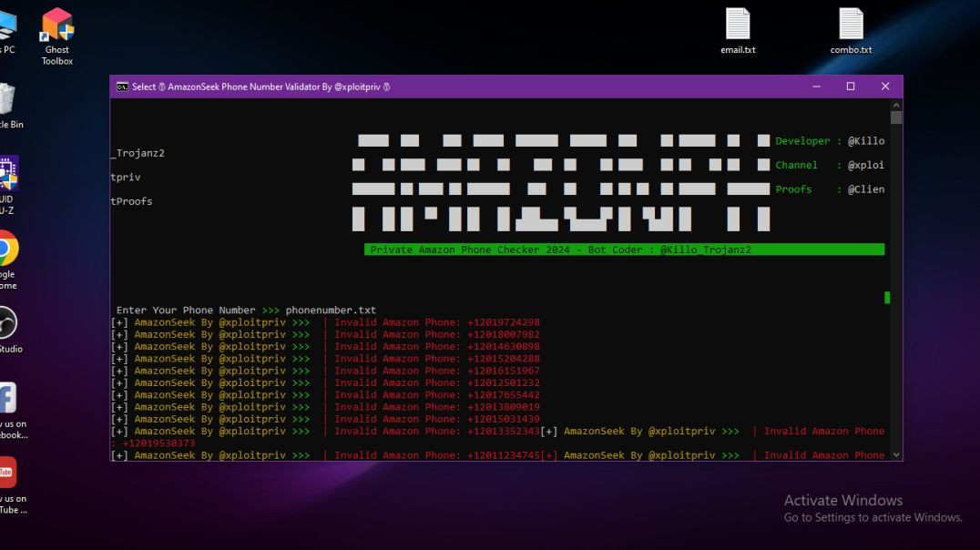Open the Ghost Toolbox desktop shortcut
Viewport: 980px width, 550px height.
tap(56, 27)
